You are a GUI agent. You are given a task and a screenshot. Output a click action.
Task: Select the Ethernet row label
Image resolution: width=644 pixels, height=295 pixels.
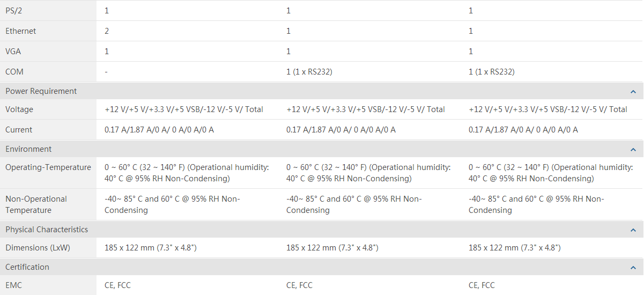(21, 31)
